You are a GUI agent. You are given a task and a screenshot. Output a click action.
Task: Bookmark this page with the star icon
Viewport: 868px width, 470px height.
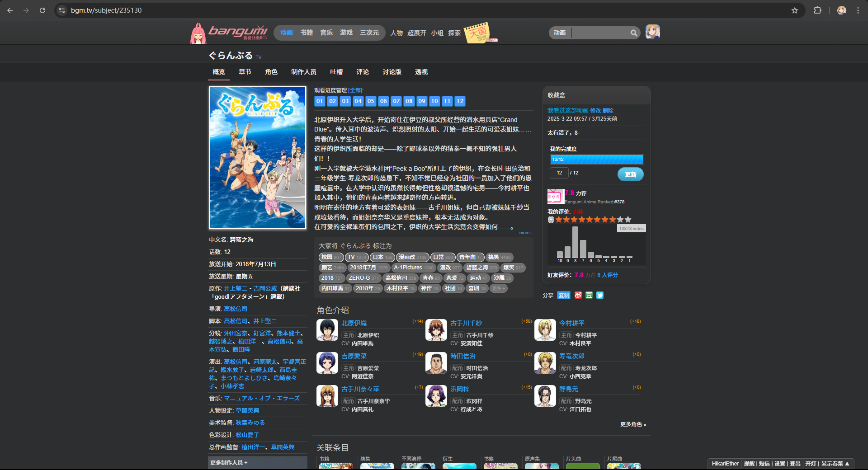(x=794, y=10)
